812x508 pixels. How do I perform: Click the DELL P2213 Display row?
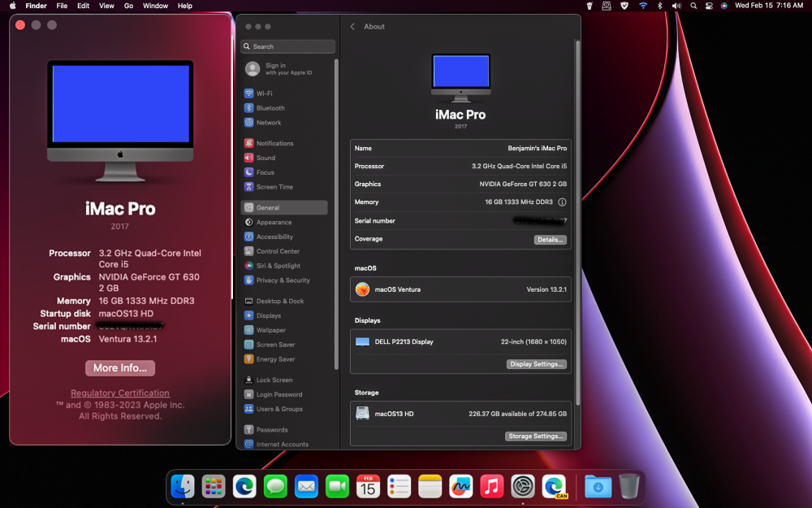(461, 341)
